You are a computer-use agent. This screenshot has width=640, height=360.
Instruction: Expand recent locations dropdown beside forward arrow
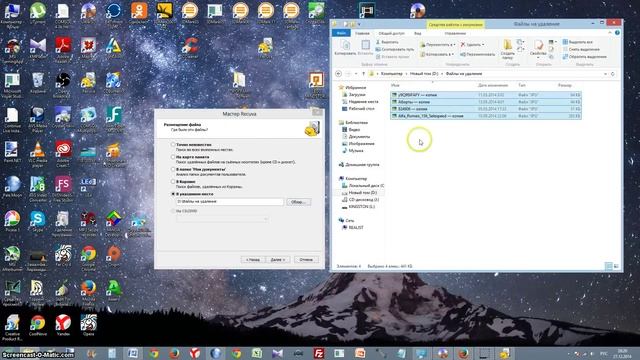pyautogui.click(x=356, y=74)
